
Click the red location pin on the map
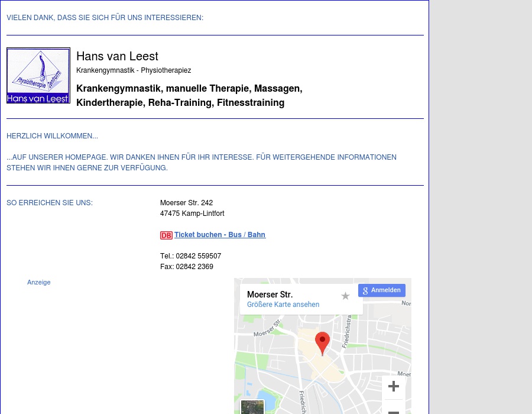tap(322, 342)
